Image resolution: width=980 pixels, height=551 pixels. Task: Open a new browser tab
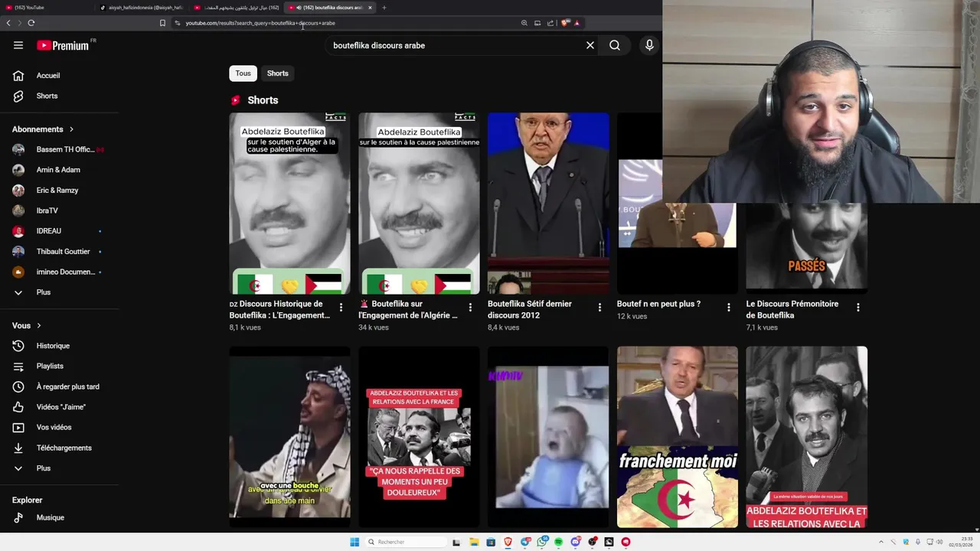[384, 8]
